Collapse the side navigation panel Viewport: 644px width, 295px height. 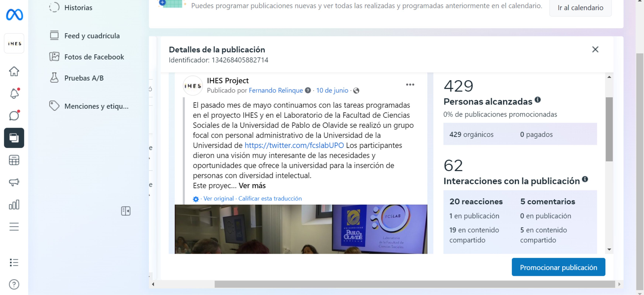click(126, 211)
